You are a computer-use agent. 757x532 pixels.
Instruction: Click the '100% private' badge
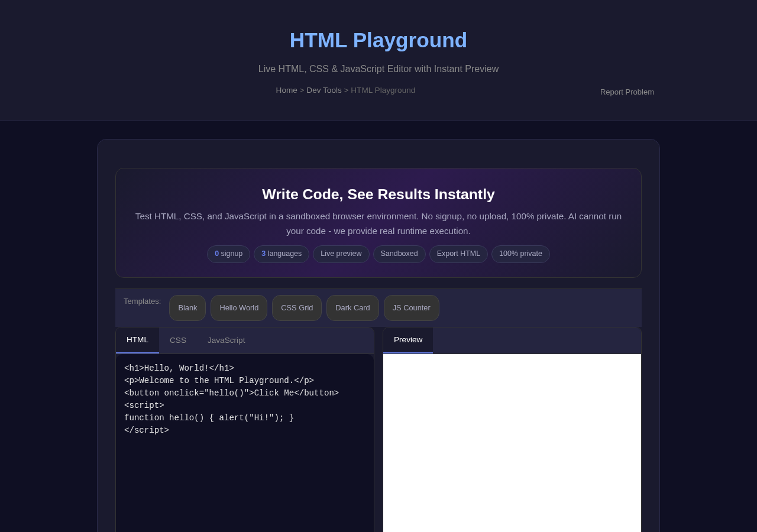[x=520, y=254]
